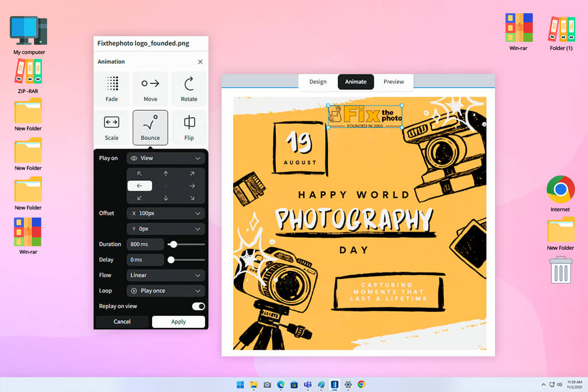
Task: Open the Win-rar icon at top right
Action: (519, 32)
